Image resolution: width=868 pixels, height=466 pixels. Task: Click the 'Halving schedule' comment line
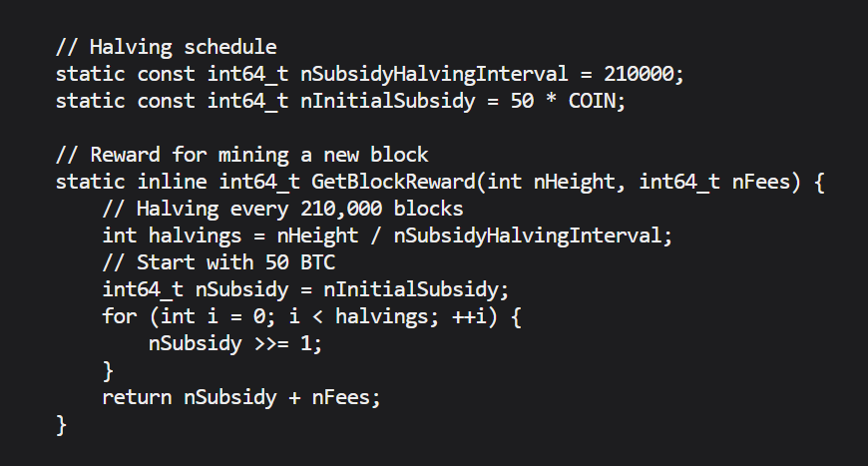(166, 48)
